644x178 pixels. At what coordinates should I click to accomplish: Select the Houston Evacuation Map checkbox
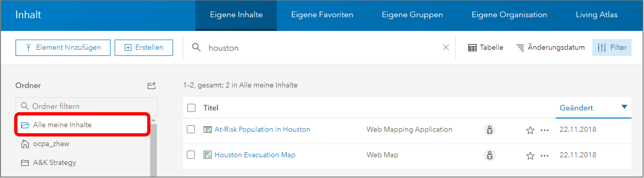tap(191, 155)
